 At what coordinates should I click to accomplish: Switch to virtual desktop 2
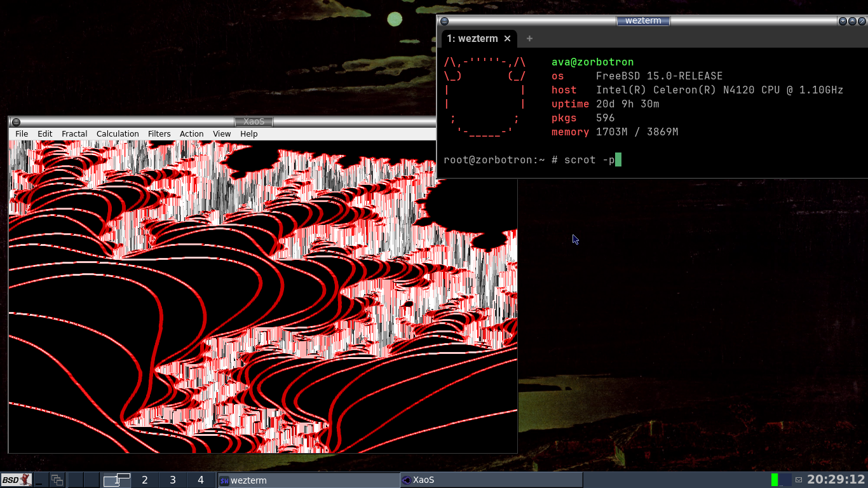pyautogui.click(x=145, y=480)
